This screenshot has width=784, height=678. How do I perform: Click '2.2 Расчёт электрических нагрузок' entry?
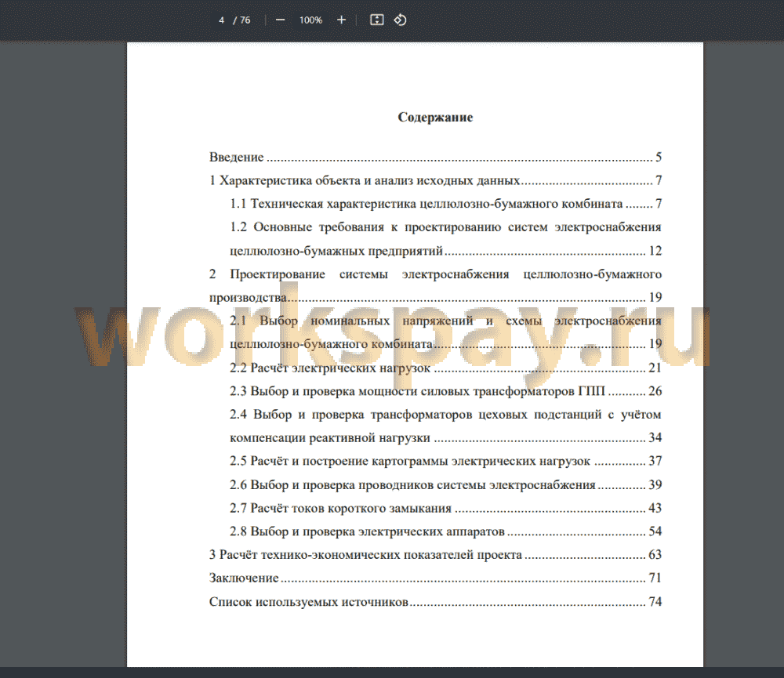(445, 368)
